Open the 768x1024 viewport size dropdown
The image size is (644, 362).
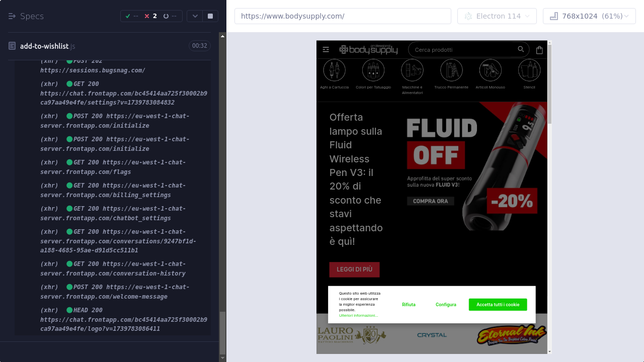[589, 16]
